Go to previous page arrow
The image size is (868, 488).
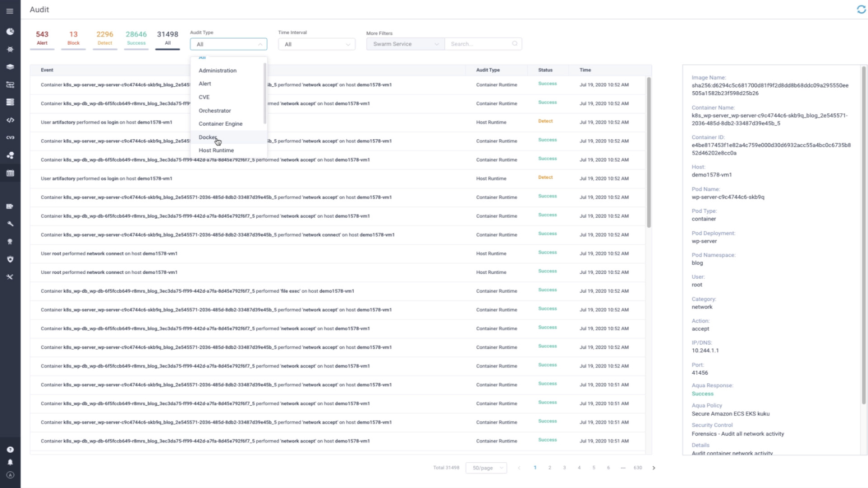point(519,468)
